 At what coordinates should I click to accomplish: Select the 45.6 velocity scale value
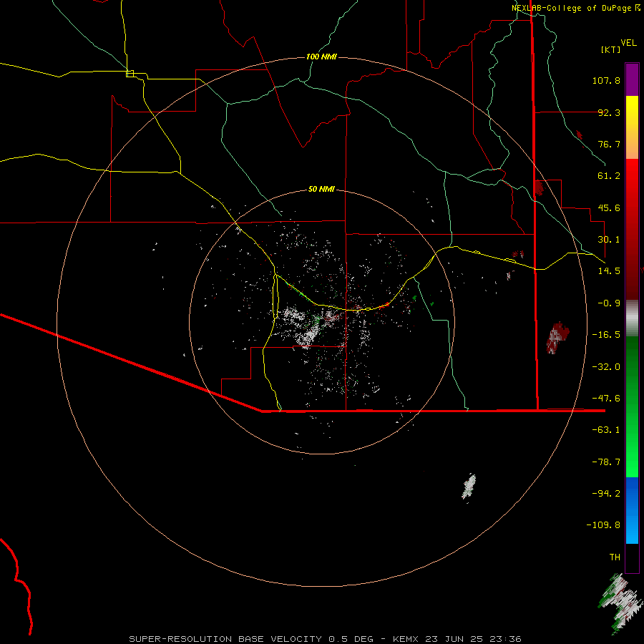(609, 208)
